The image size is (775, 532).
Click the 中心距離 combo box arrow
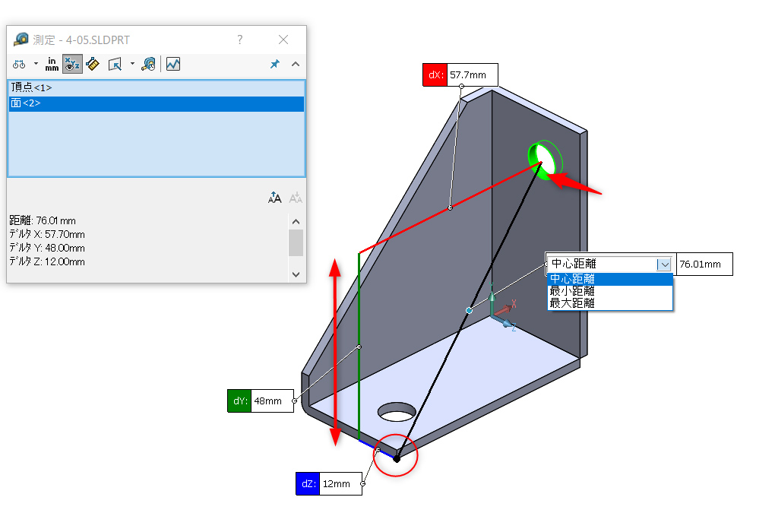665,264
